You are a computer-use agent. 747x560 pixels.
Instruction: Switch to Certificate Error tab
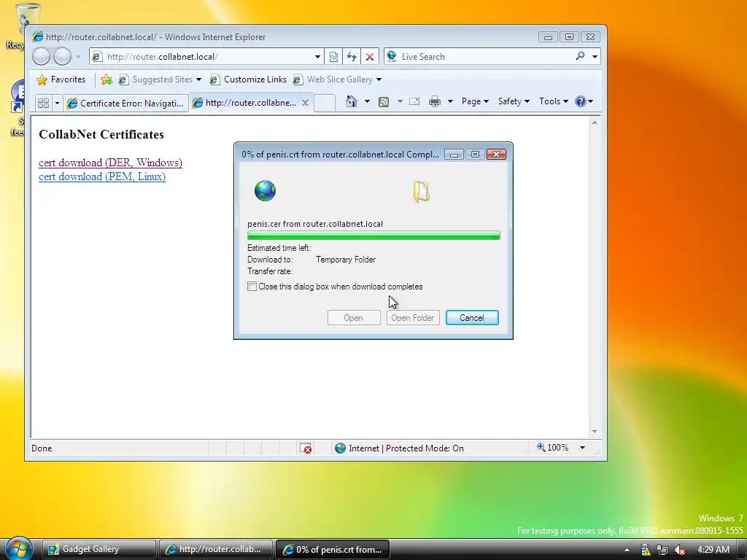coord(125,103)
